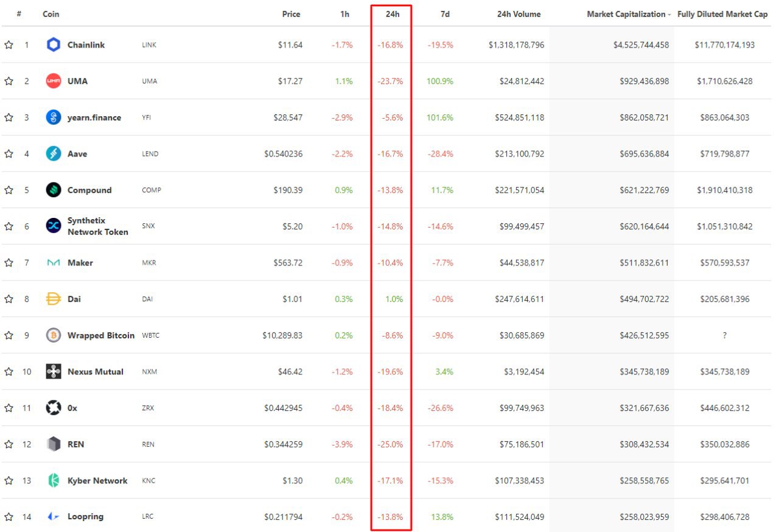Click the $1,318,178,796 volume value
The width and height of the screenshot is (779, 532).
coord(516,45)
